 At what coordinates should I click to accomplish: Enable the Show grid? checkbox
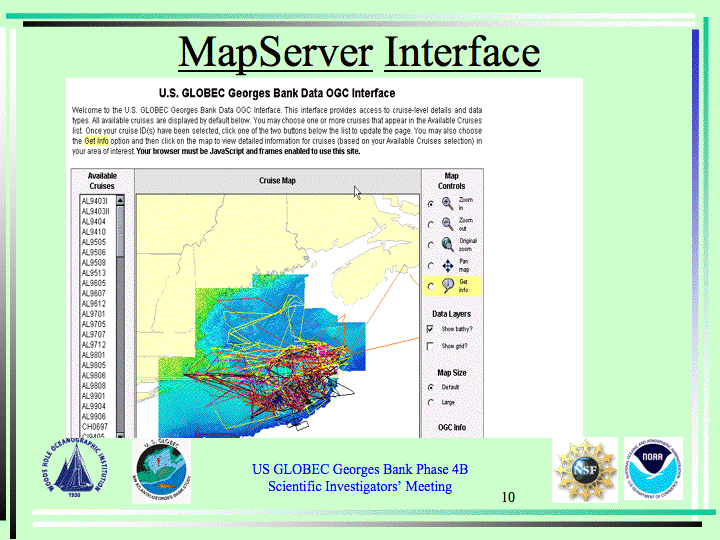tap(430, 346)
